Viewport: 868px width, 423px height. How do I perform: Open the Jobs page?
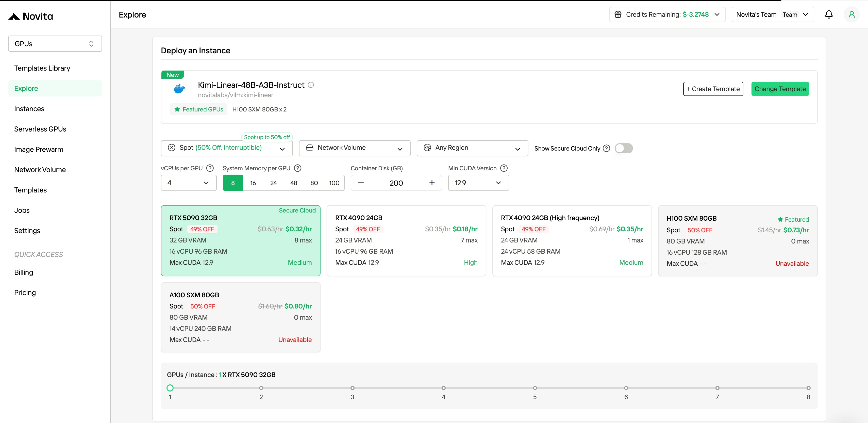(x=55, y=210)
